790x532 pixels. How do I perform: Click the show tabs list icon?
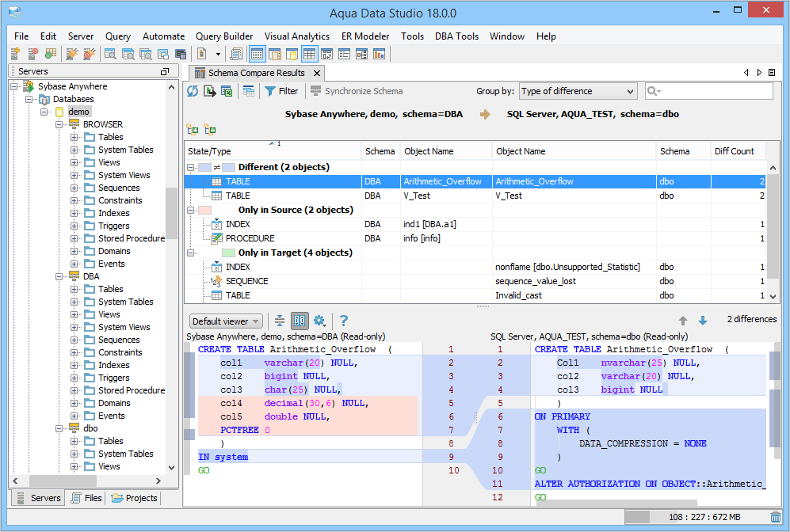772,73
